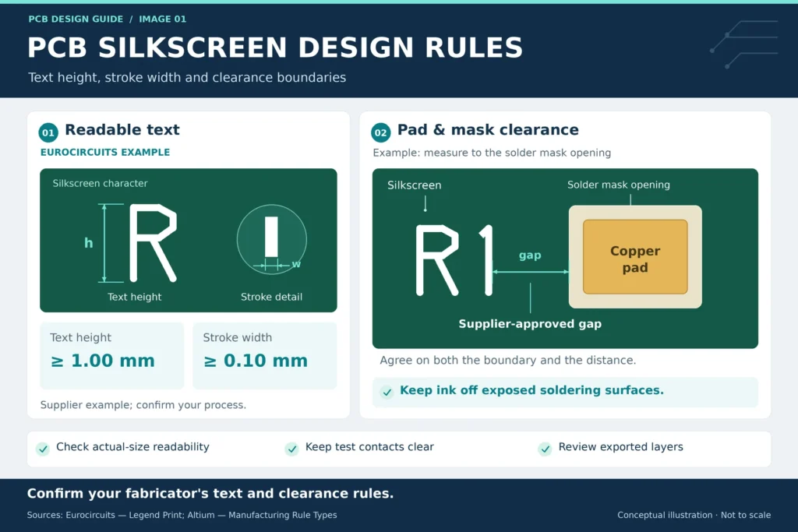Viewport: 798px width, 532px height.
Task: Click 'Conceptual illustration · Not to scale' note
Action: pyautogui.click(x=694, y=515)
